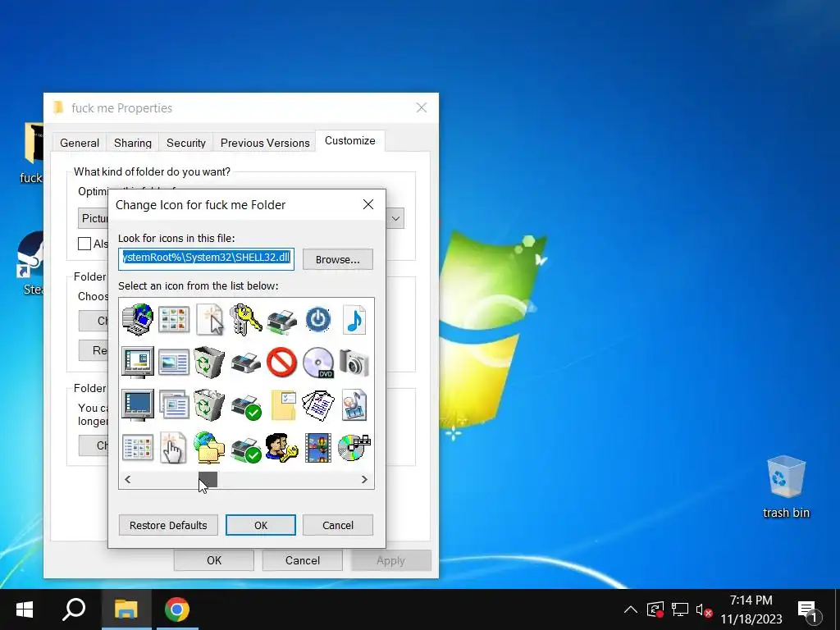Choose the full recycle bin icon

coord(209,405)
